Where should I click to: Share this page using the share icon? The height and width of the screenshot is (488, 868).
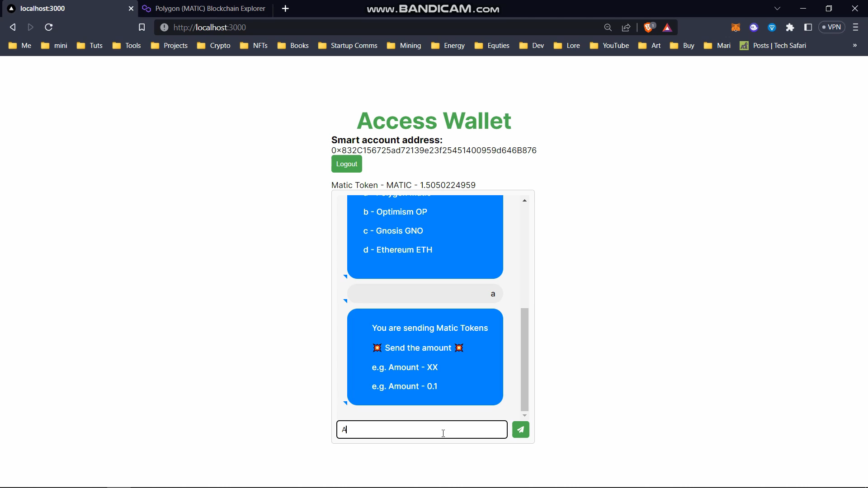coord(626,28)
